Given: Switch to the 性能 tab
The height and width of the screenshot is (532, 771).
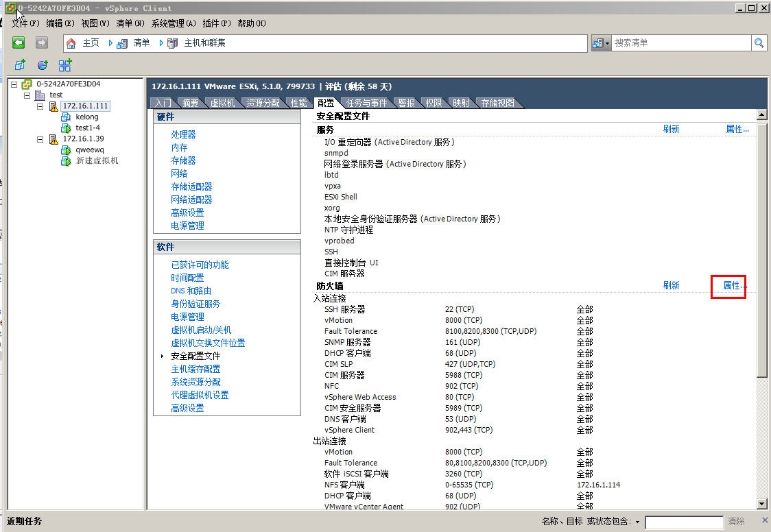Looking at the screenshot, I should click(x=298, y=103).
